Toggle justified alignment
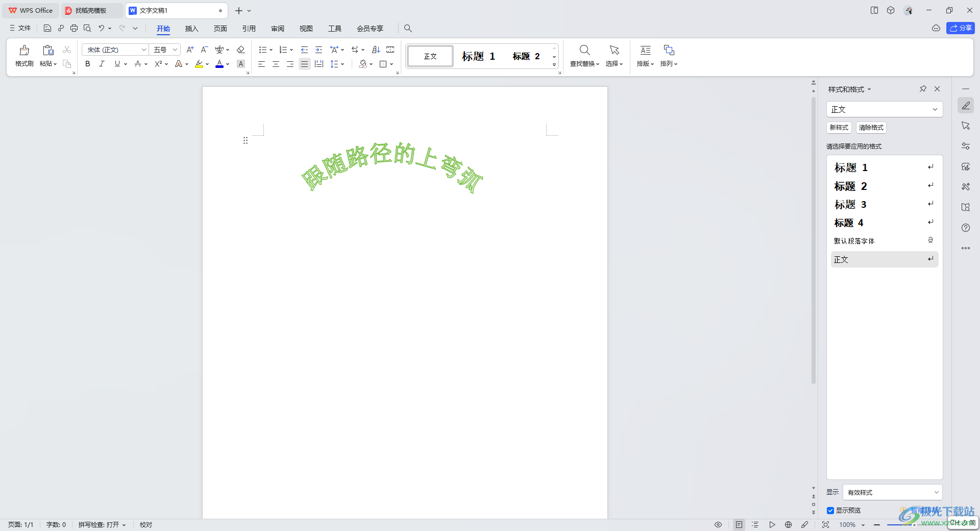 pyautogui.click(x=304, y=64)
